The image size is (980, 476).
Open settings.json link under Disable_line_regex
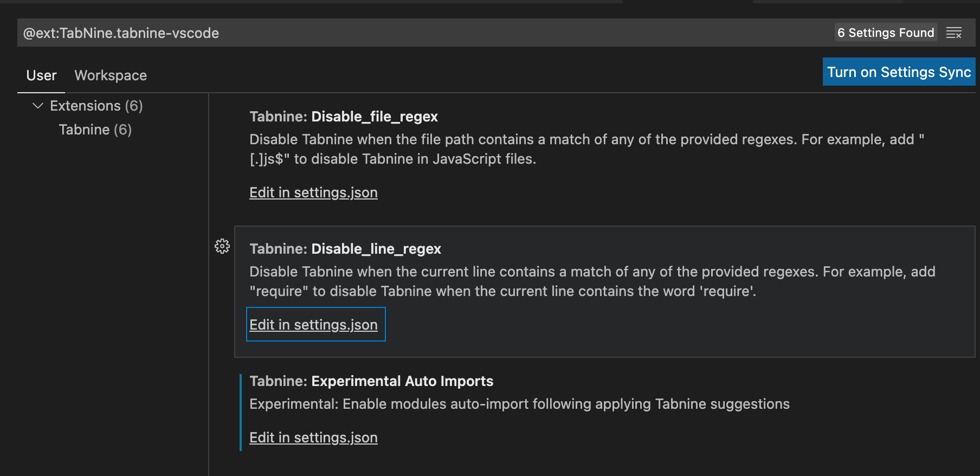coord(313,325)
